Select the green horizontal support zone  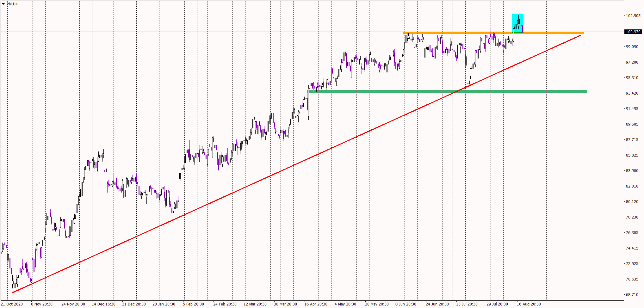pos(447,91)
